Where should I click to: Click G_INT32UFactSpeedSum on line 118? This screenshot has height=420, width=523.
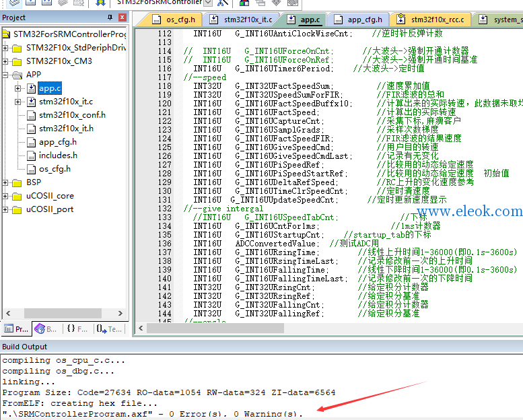[x=282, y=86]
